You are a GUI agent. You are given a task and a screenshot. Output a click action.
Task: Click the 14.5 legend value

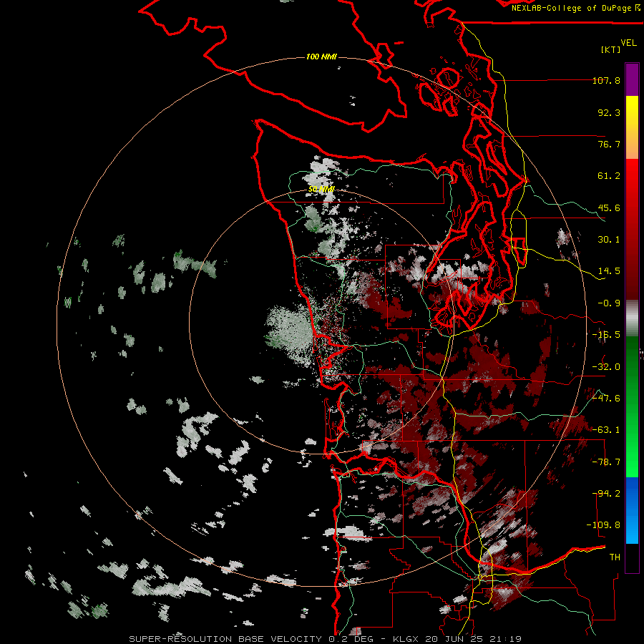609,271
